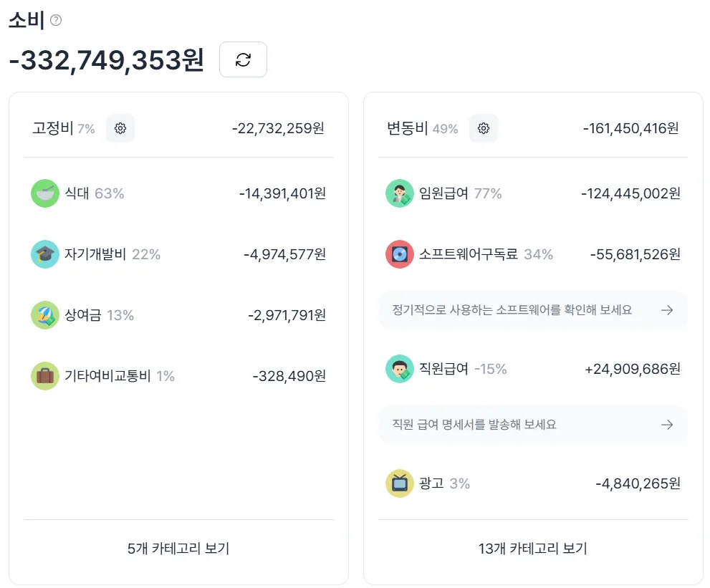Open the help icon next to 소비
The height and width of the screenshot is (588, 710).
pyautogui.click(x=56, y=20)
